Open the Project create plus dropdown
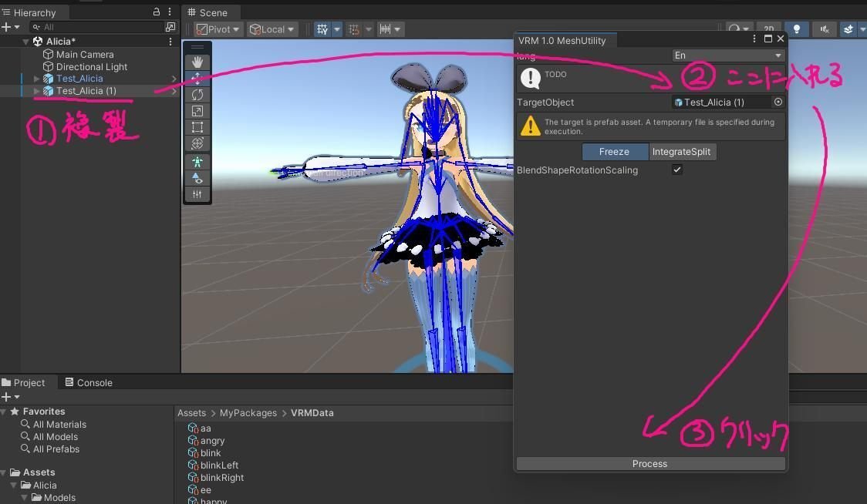867x504 pixels. 11,397
